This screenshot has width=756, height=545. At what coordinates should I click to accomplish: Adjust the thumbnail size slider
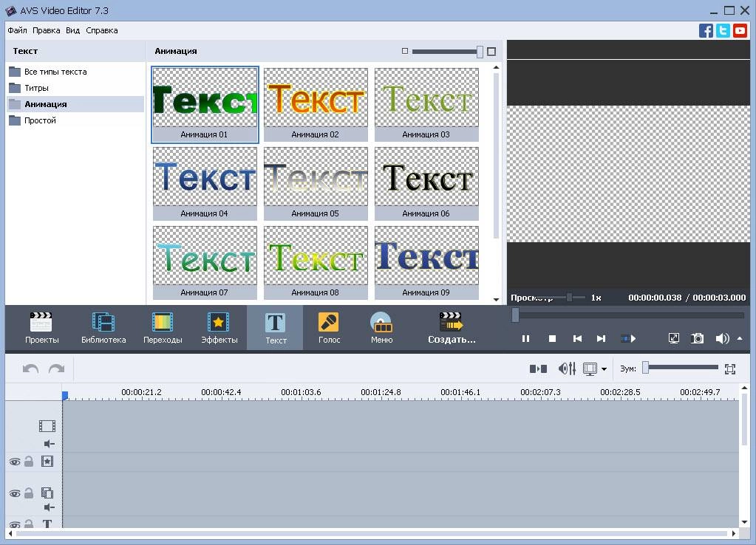pyautogui.click(x=480, y=52)
